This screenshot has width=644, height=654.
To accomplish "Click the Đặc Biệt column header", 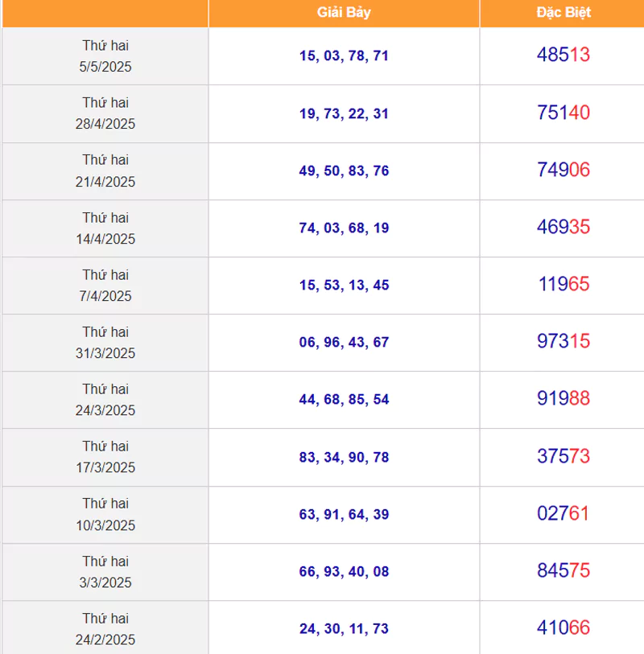I will (x=563, y=12).
